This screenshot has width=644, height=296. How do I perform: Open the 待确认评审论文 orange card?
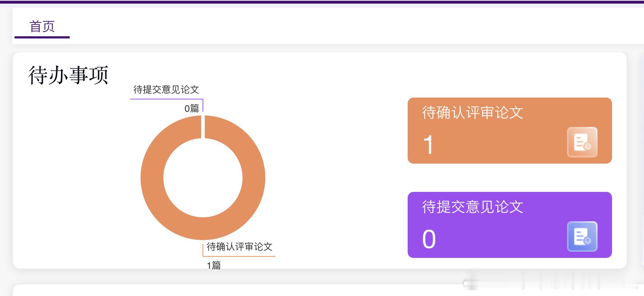[x=510, y=131]
